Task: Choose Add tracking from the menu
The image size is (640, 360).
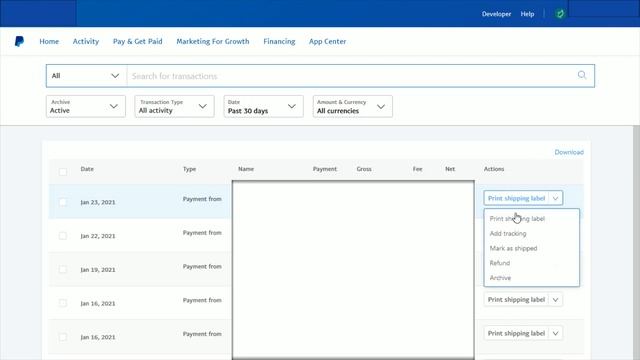Action: pyautogui.click(x=531, y=233)
